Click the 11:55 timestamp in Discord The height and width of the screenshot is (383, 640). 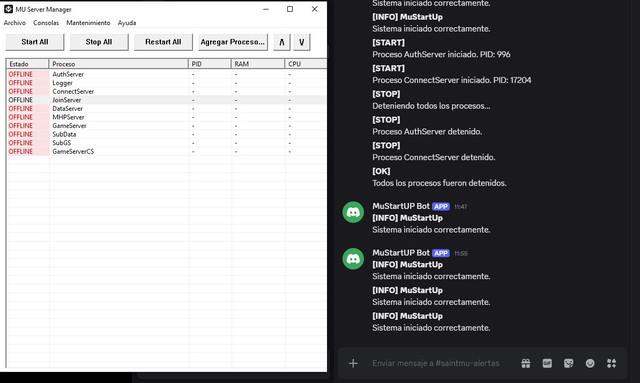[460, 254]
